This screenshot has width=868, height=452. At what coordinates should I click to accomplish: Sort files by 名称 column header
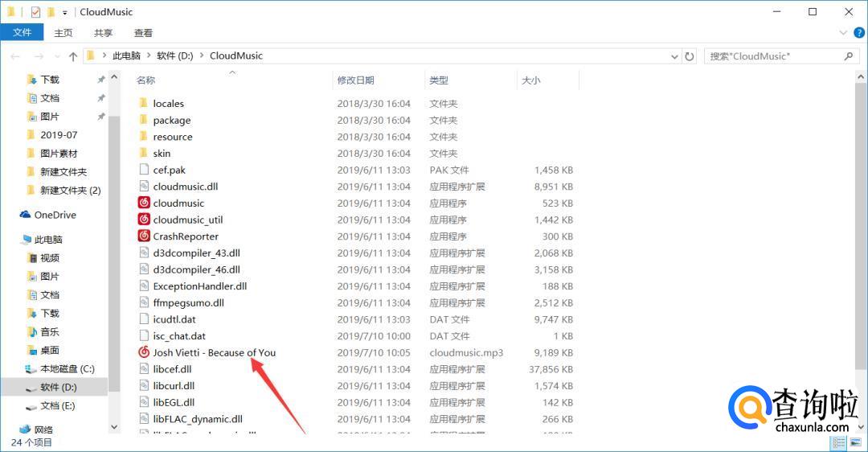(x=145, y=80)
